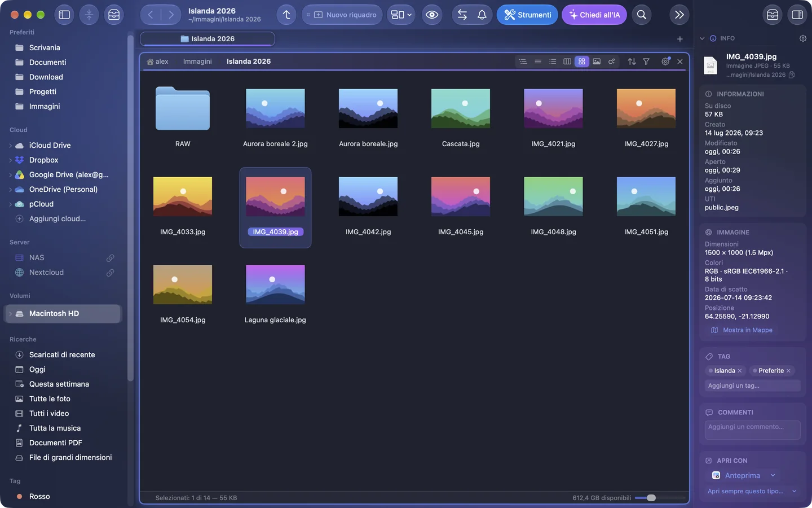Toggle the sidebar panel icon in toolbar
Screen dimensions: 812x508
point(64,15)
